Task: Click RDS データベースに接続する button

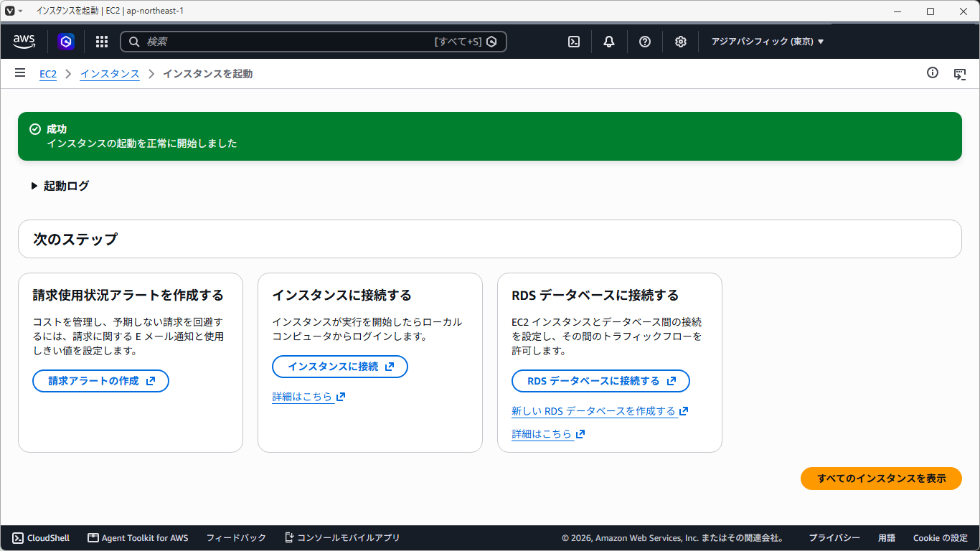Action: (600, 381)
